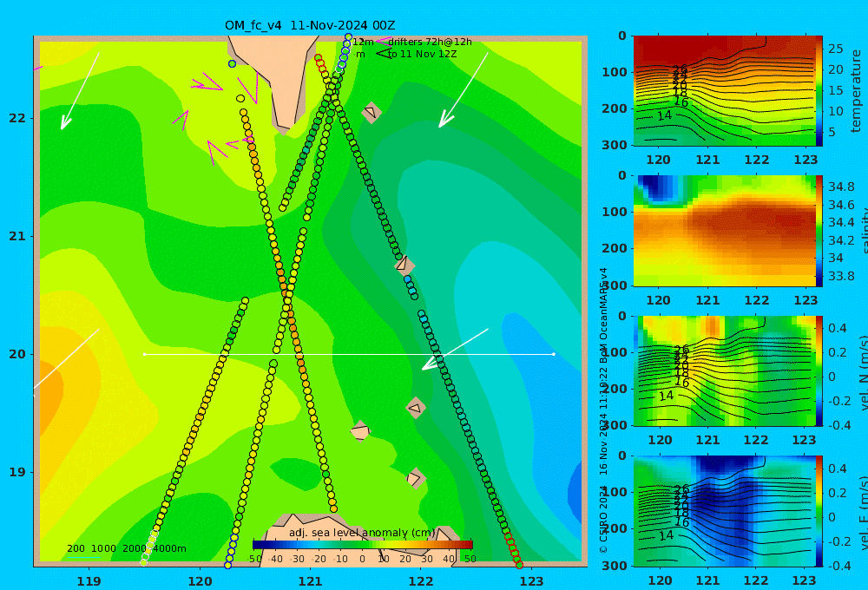Click the northward velocity section plot
The image size is (868, 590).
(724, 370)
